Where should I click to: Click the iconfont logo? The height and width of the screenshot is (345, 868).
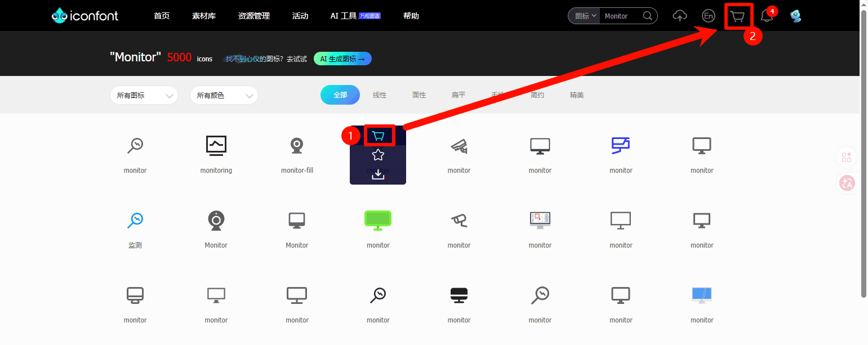click(84, 15)
